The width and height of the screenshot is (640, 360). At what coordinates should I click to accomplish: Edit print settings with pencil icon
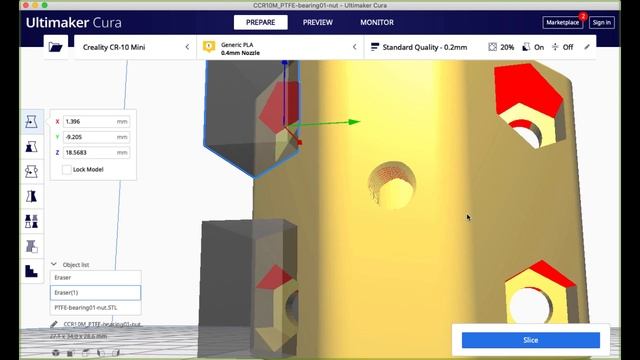[x=587, y=47]
